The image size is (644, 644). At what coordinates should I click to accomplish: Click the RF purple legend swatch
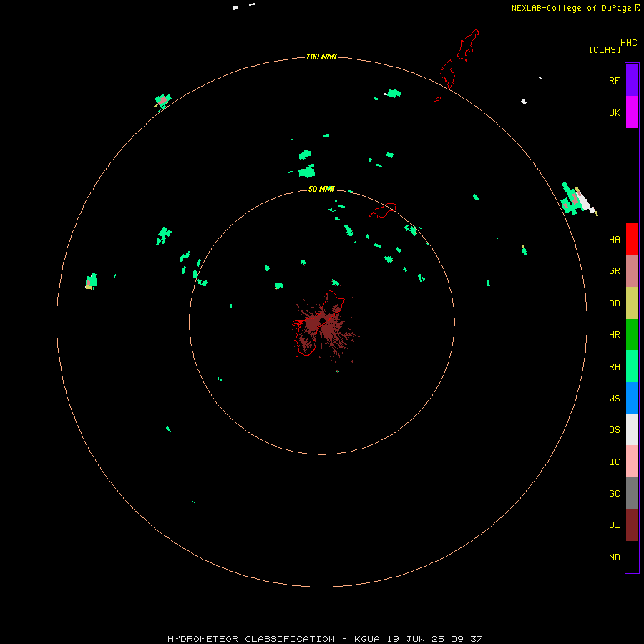(632, 80)
